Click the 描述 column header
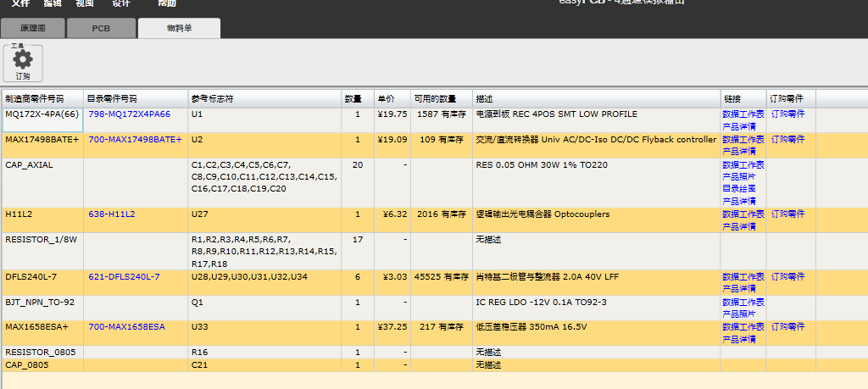 click(x=597, y=99)
